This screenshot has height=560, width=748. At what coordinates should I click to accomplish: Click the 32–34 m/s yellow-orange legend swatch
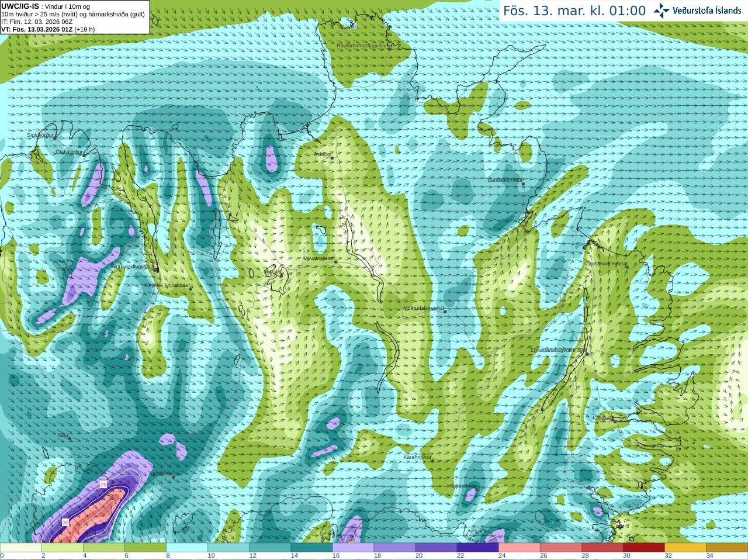click(x=685, y=548)
